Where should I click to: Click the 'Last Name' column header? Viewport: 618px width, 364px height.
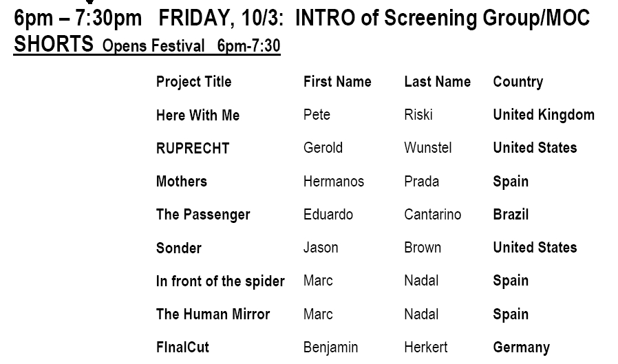click(437, 82)
